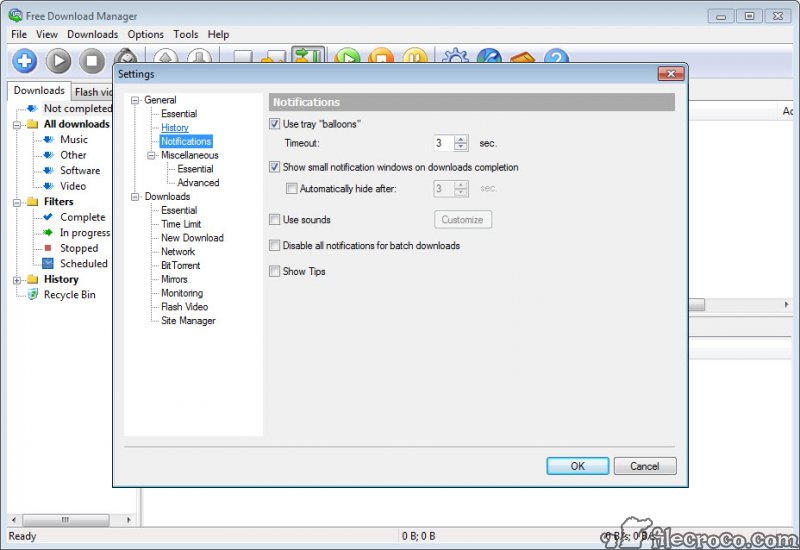The width and height of the screenshot is (800, 550).
Task: Decrease Timeout seconds with down arrow
Action: pyautogui.click(x=461, y=147)
